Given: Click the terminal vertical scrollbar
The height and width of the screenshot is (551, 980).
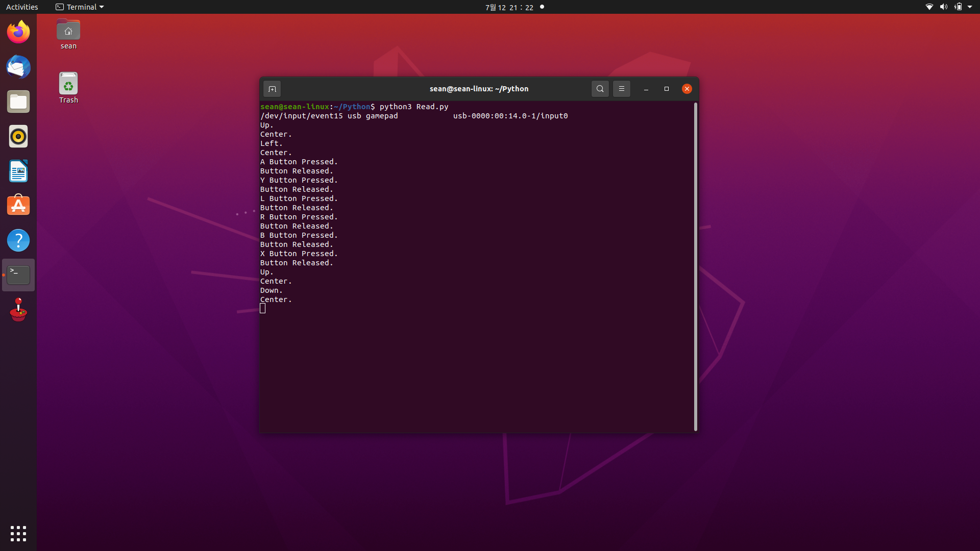Looking at the screenshot, I should [695, 265].
